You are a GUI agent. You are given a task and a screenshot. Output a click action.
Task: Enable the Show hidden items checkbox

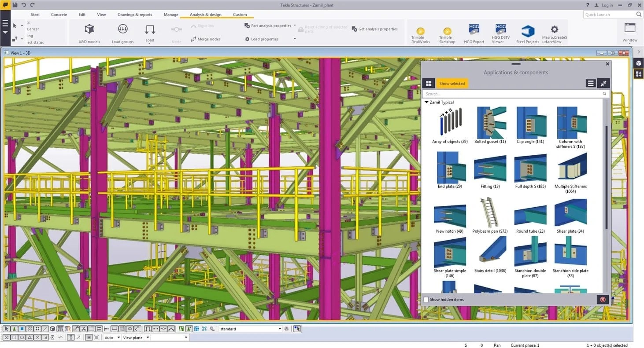pos(426,299)
